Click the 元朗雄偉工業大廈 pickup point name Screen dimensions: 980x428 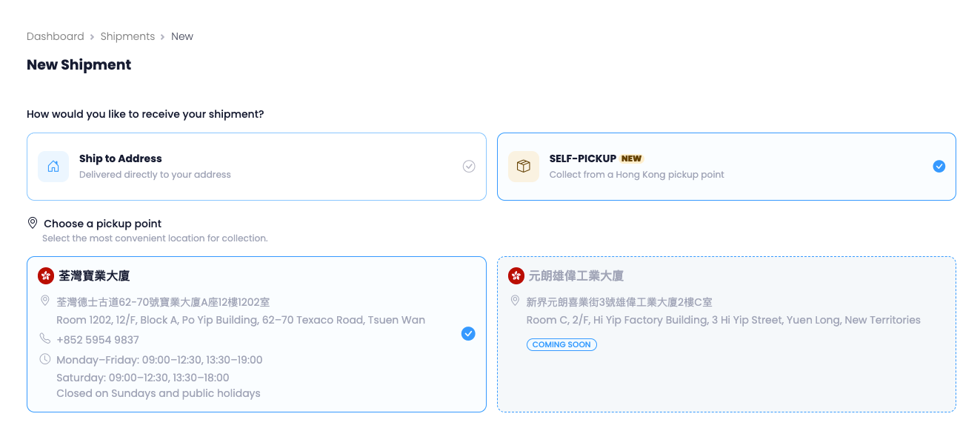point(576,275)
